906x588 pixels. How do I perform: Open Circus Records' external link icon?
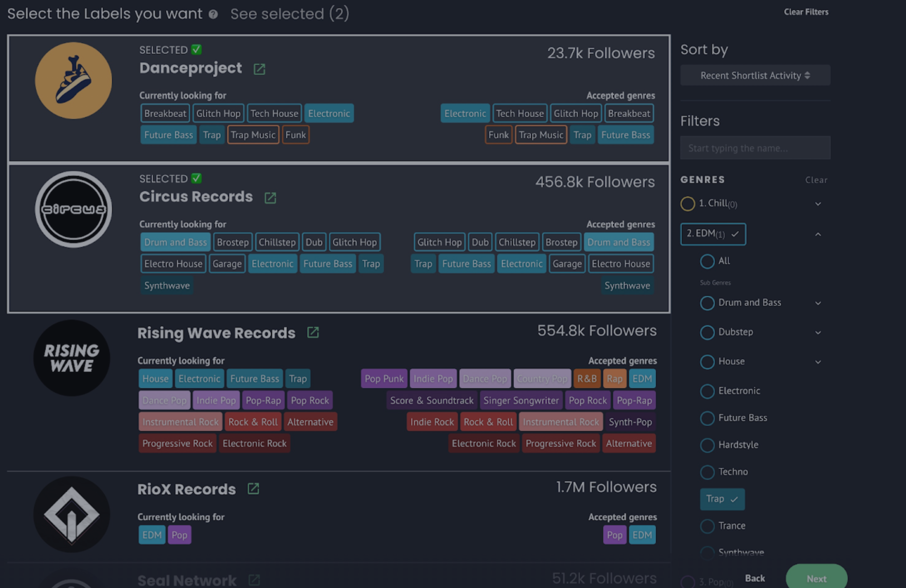click(271, 198)
